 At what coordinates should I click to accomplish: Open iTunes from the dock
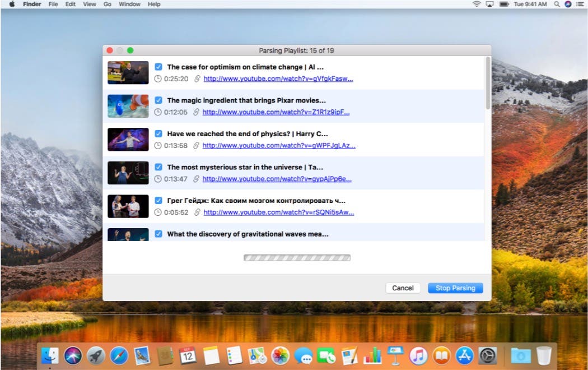(x=418, y=355)
